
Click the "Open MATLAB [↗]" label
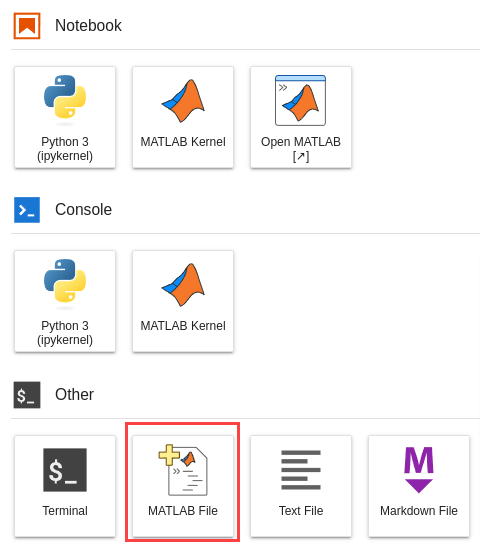click(301, 149)
